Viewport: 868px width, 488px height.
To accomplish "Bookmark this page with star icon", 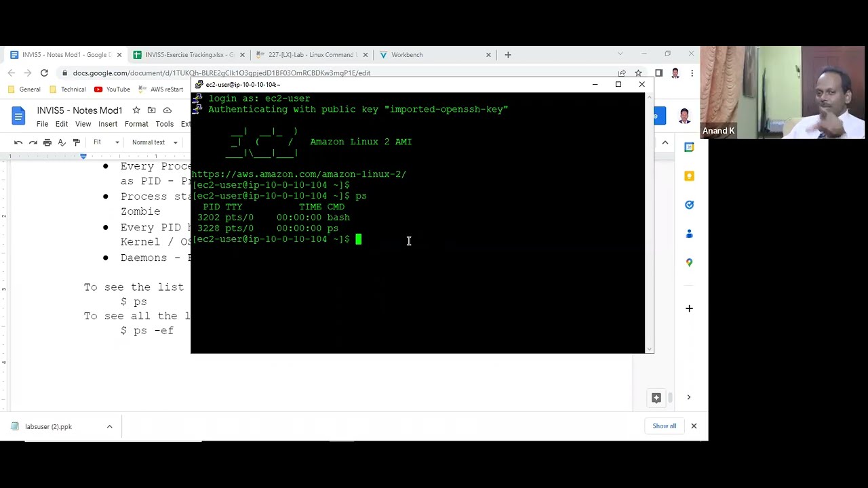I will pyautogui.click(x=638, y=73).
